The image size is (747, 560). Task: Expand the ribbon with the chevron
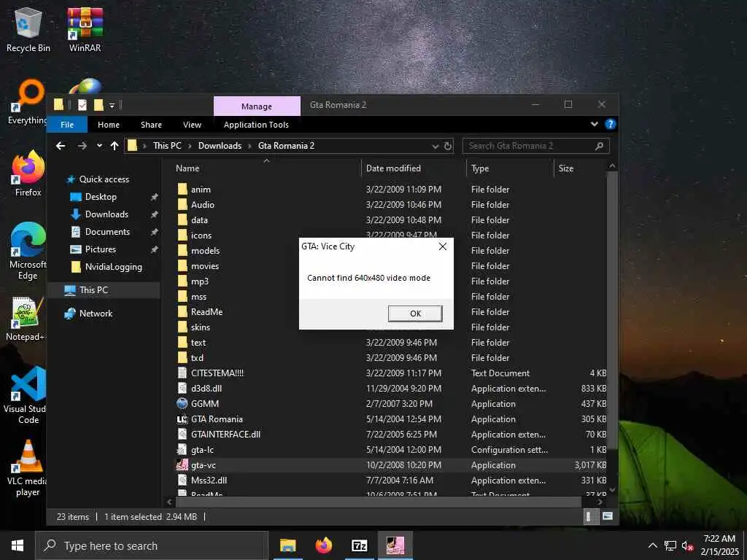pyautogui.click(x=594, y=124)
